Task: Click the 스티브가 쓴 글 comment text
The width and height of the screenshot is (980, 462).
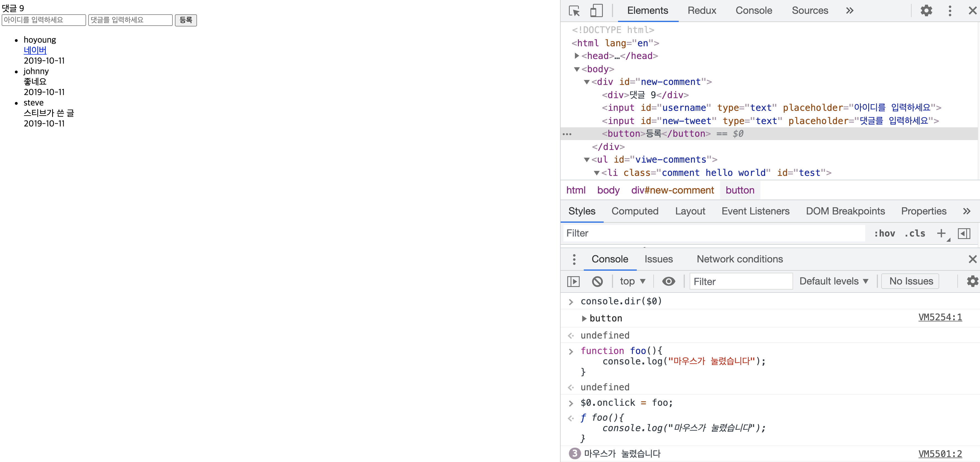Action: pyautogui.click(x=49, y=113)
